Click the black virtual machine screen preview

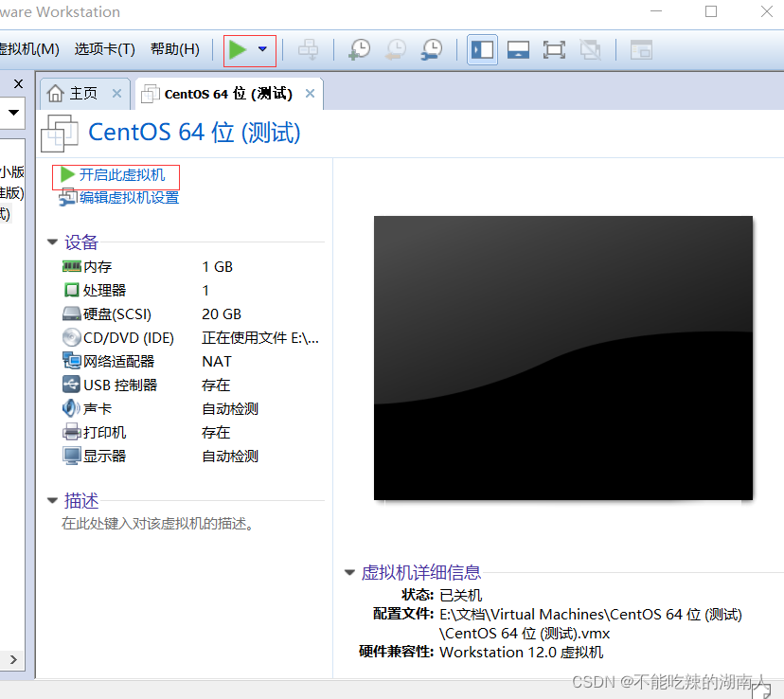point(563,358)
